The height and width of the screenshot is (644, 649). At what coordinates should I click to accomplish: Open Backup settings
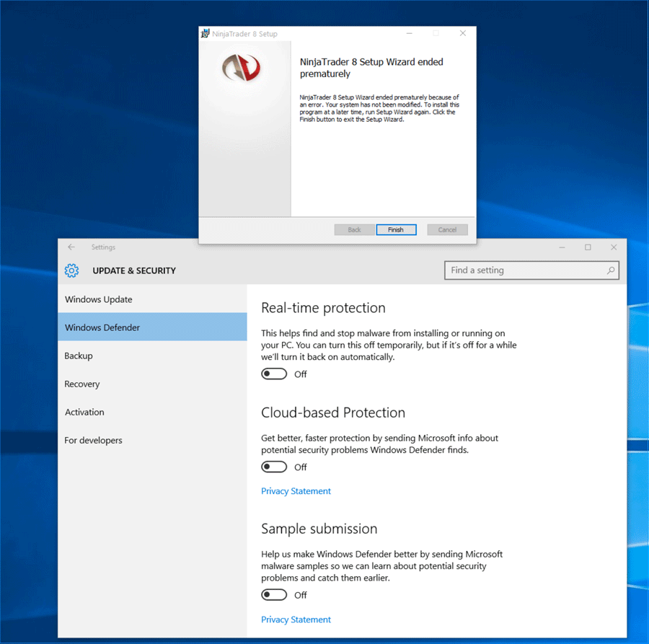[152, 356]
